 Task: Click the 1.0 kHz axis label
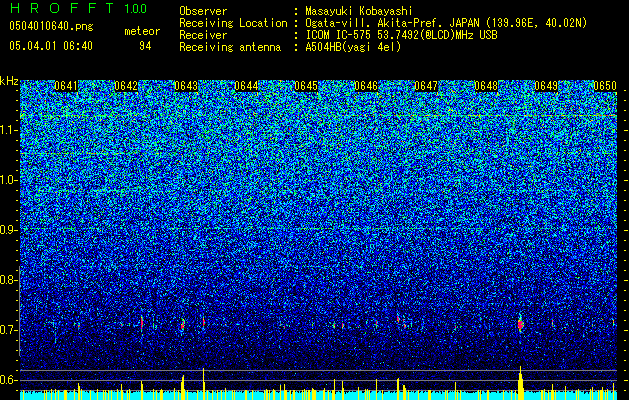click(9, 180)
